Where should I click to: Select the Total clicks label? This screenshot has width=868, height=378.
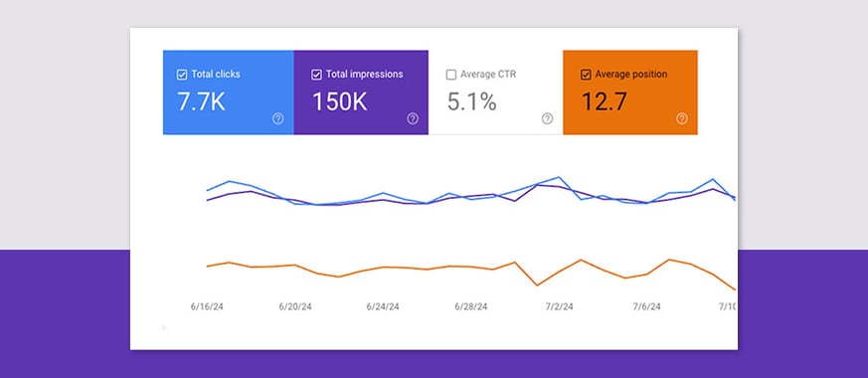pyautogui.click(x=216, y=75)
